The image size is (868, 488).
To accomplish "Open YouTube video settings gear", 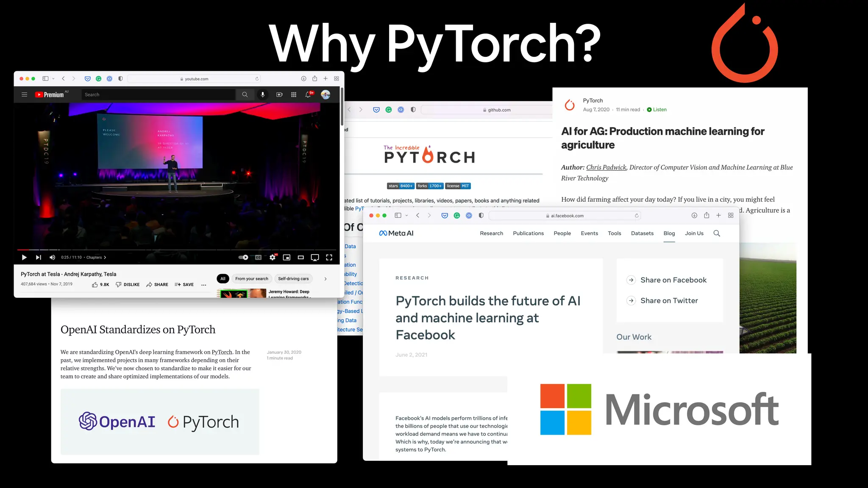I will tap(273, 257).
